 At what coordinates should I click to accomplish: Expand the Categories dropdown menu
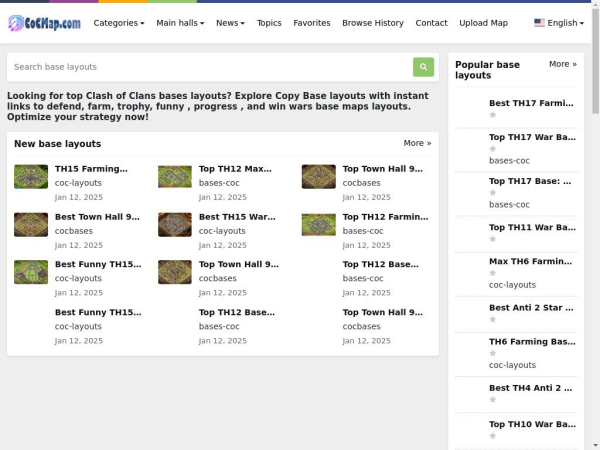tap(119, 23)
